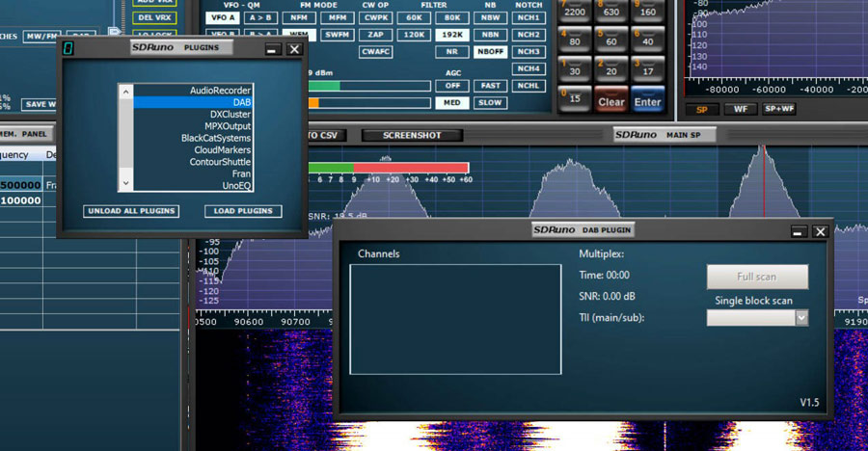Select 120K filter
This screenshot has height=451, width=868.
(414, 35)
